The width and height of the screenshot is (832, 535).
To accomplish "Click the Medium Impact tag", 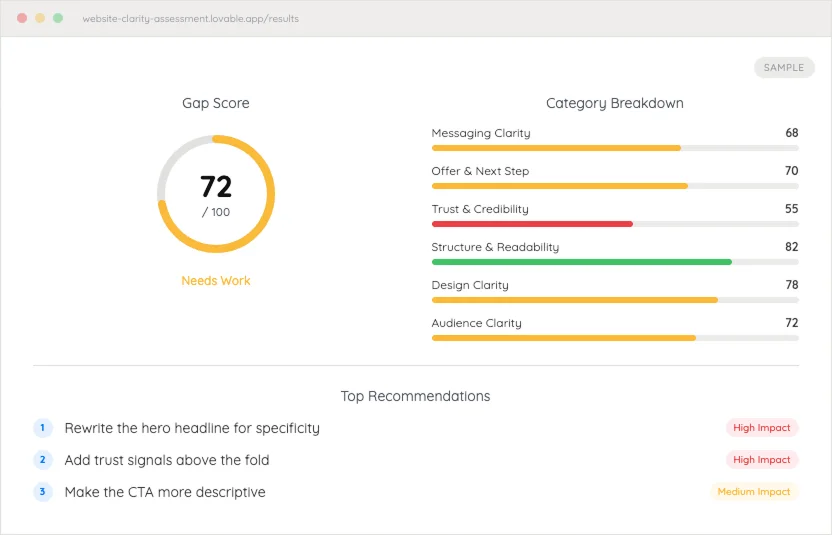I will click(754, 491).
